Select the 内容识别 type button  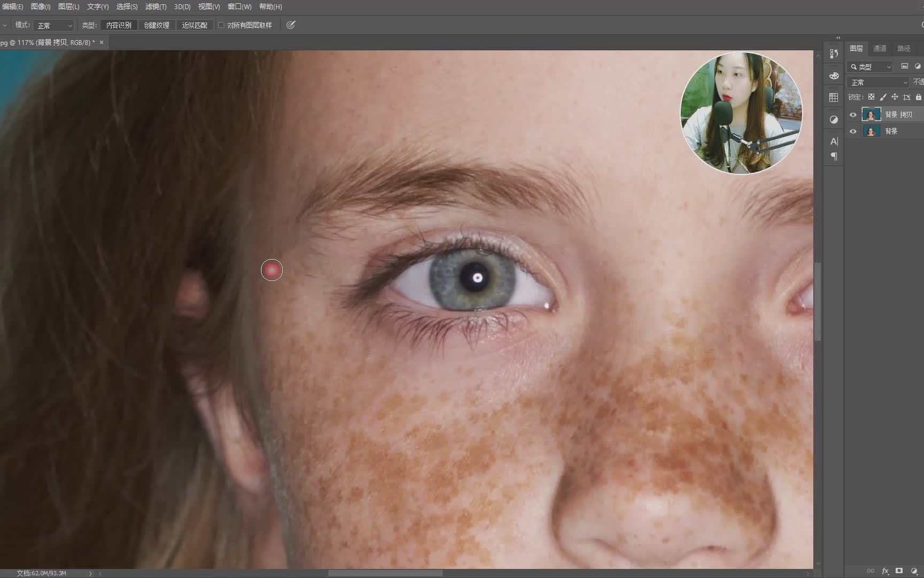(119, 25)
